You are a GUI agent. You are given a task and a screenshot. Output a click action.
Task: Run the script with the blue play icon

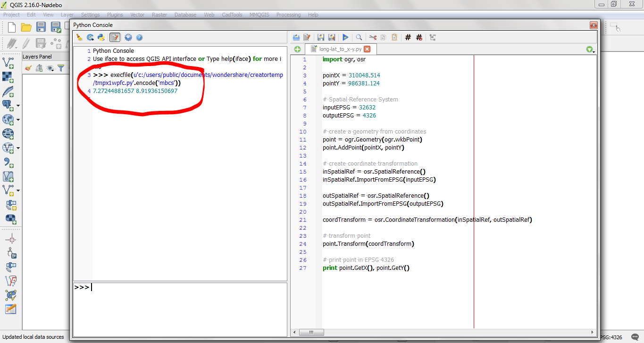point(345,37)
